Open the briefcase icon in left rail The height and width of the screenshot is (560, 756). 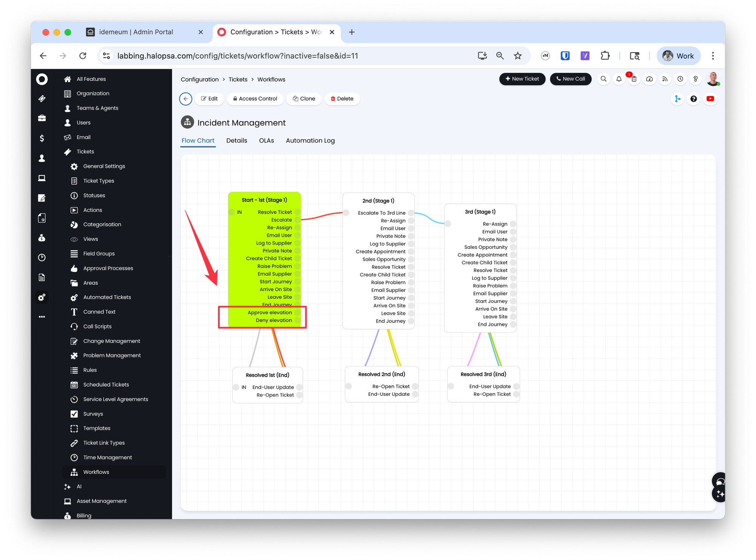(x=42, y=118)
